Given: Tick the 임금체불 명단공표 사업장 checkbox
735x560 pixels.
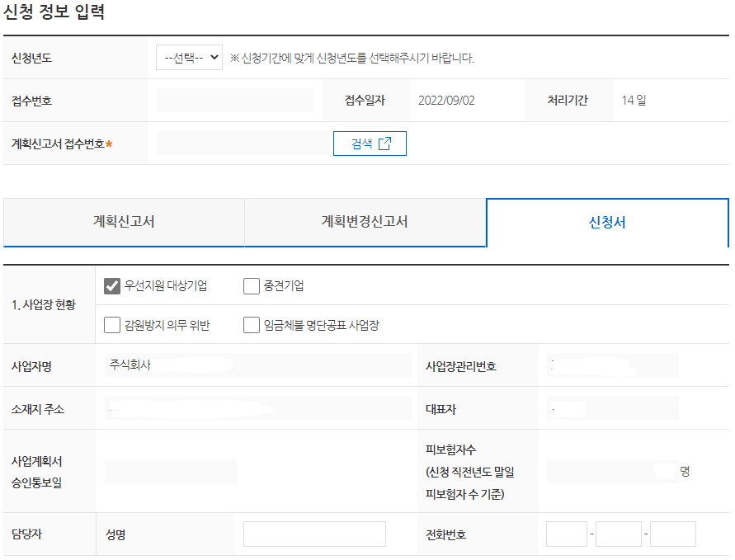Looking at the screenshot, I should pyautogui.click(x=252, y=325).
